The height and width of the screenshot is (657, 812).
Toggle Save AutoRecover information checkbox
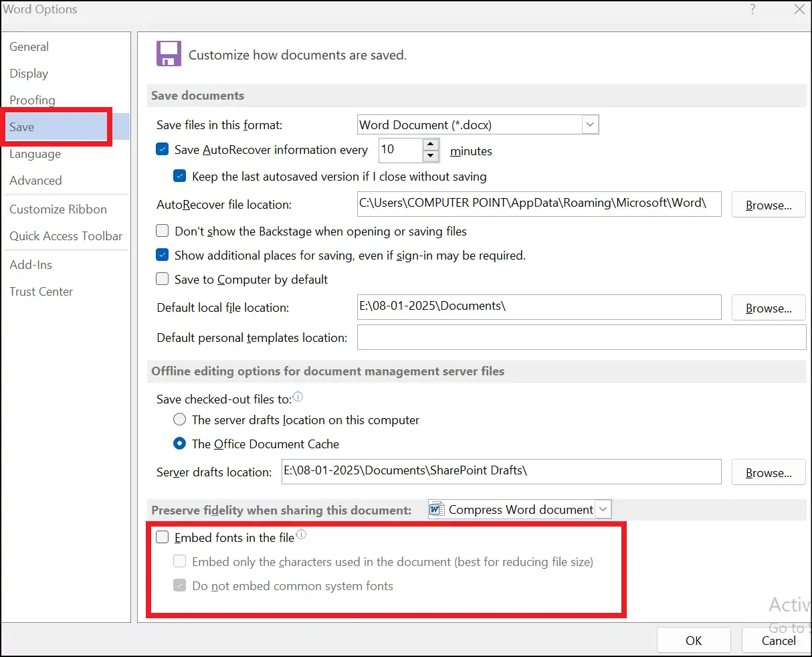point(163,149)
